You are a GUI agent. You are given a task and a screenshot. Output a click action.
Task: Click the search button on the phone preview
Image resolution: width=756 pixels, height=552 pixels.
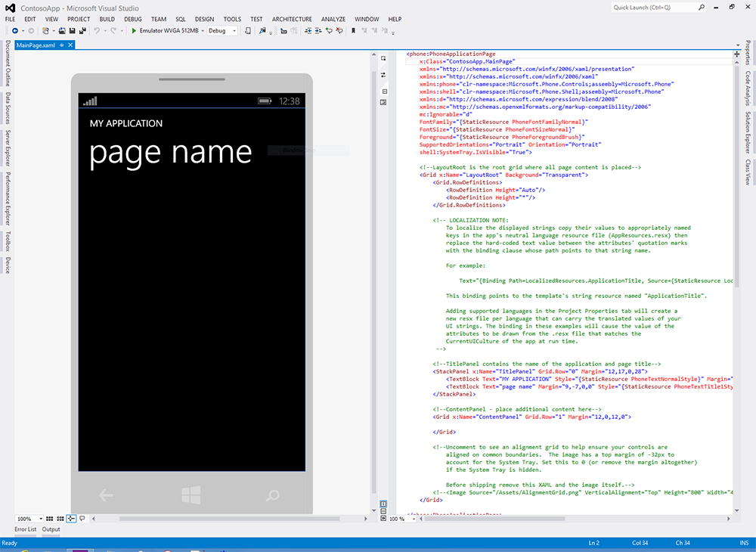click(272, 495)
